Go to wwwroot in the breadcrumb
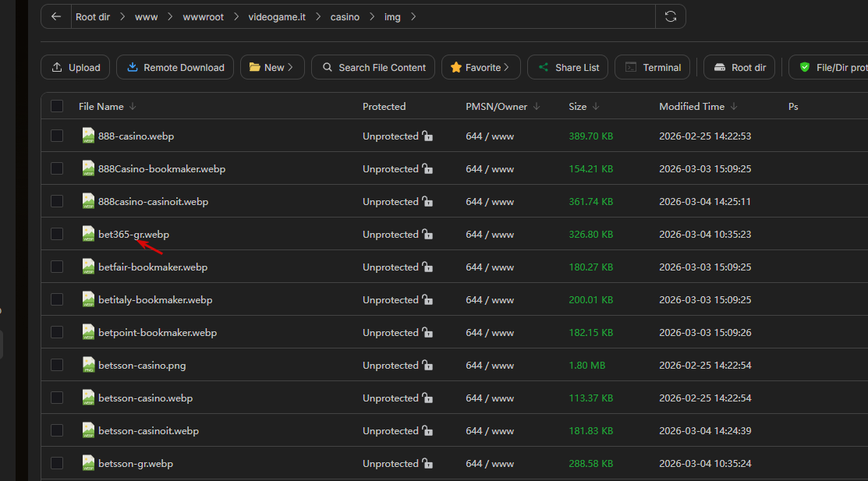868x481 pixels. pos(203,16)
